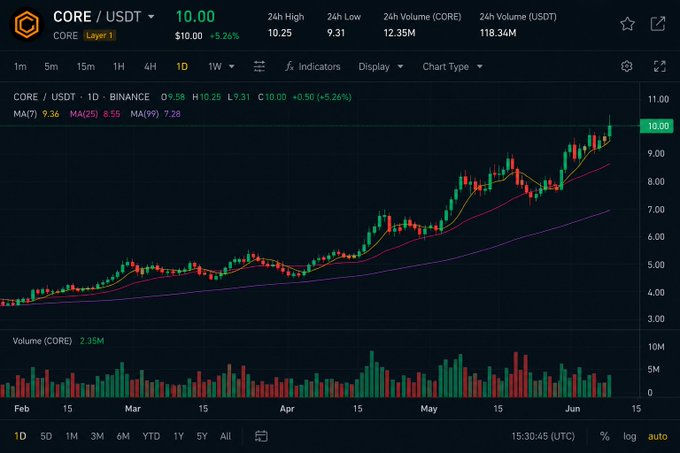The height and width of the screenshot is (453, 680).
Task: Select the 1m interval
Action: tap(20, 66)
